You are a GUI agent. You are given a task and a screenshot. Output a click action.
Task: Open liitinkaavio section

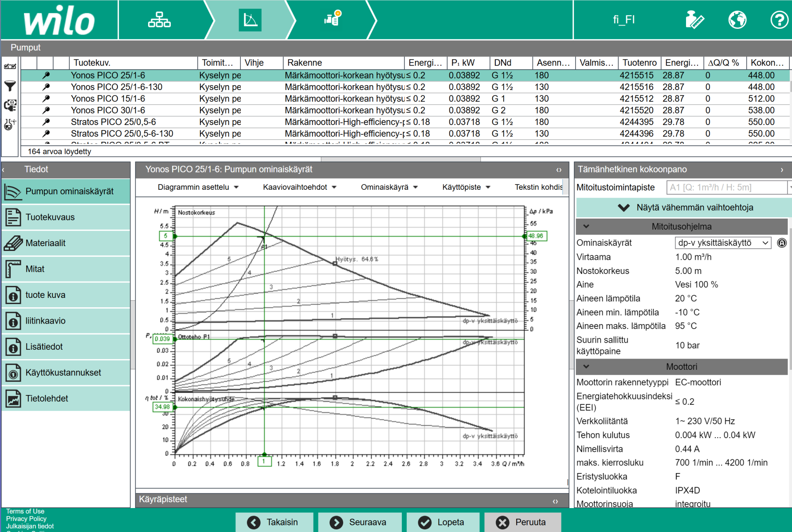coord(66,321)
